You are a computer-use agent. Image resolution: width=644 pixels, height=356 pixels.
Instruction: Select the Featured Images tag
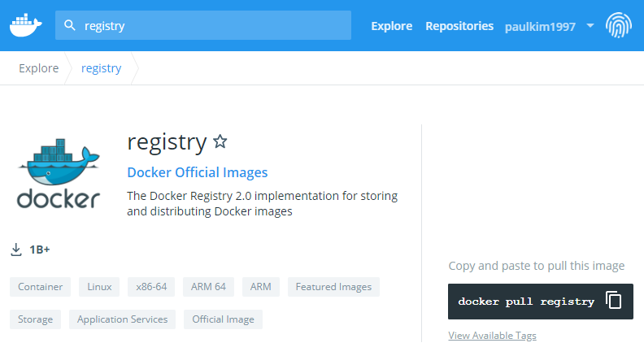pos(333,287)
